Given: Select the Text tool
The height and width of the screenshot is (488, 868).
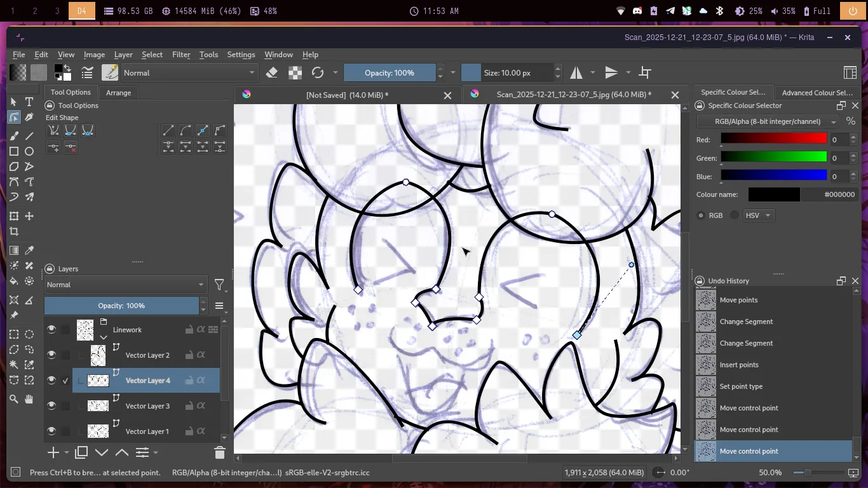Looking at the screenshot, I should click(29, 102).
